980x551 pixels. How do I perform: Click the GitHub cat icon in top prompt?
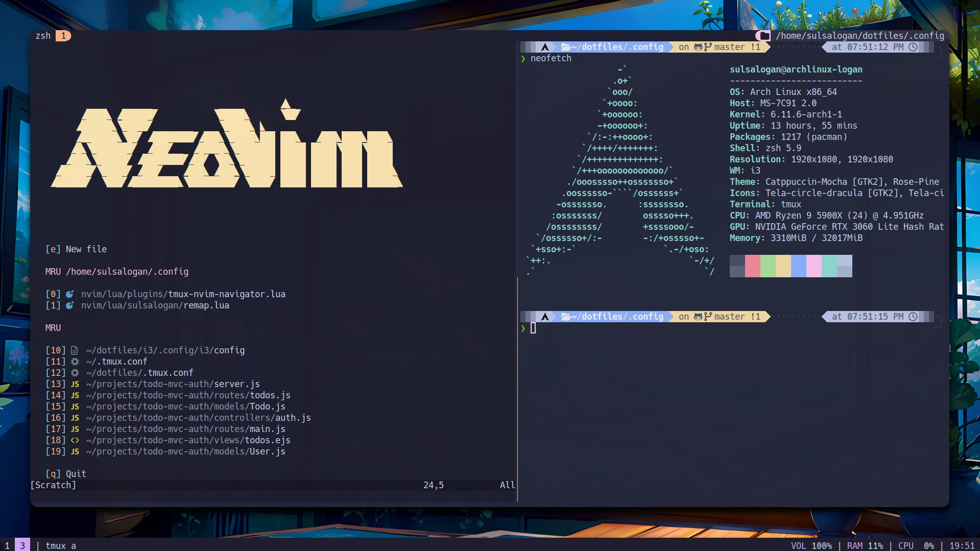pos(698,47)
